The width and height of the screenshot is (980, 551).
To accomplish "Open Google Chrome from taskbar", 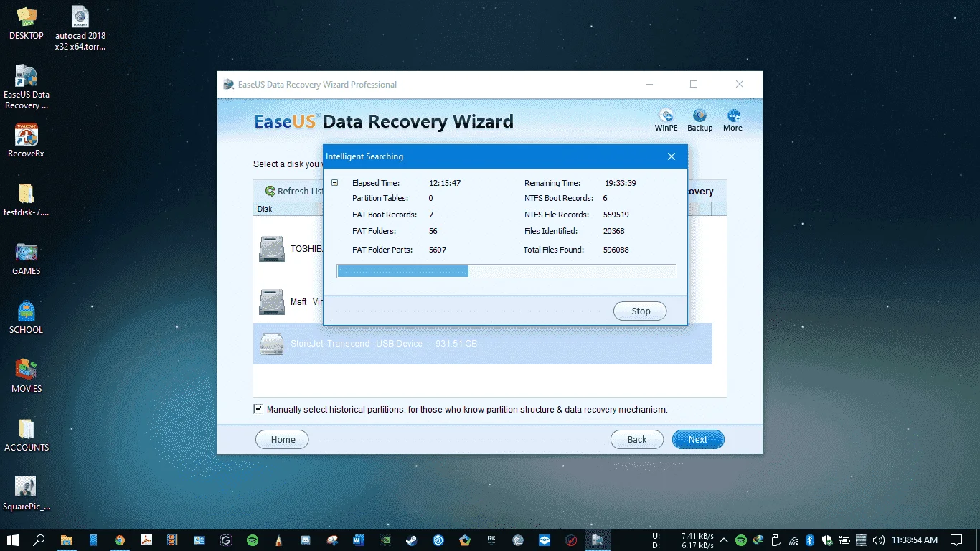I will coord(120,540).
